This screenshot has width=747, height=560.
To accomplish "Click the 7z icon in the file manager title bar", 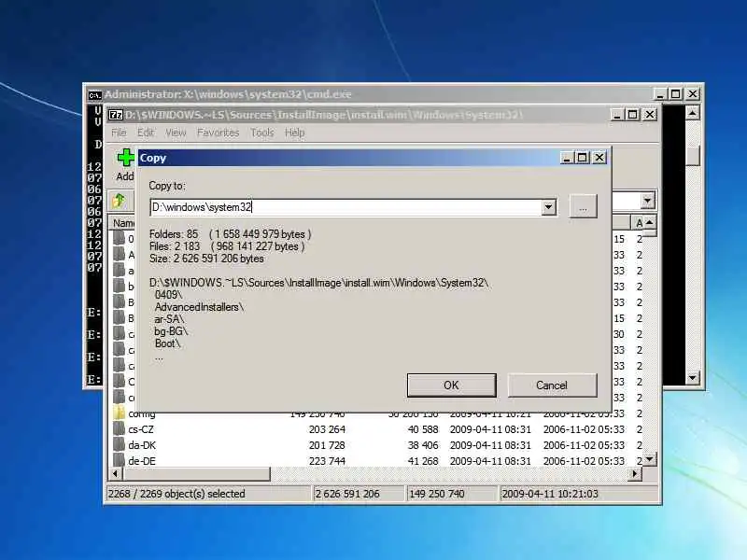I will pyautogui.click(x=115, y=115).
